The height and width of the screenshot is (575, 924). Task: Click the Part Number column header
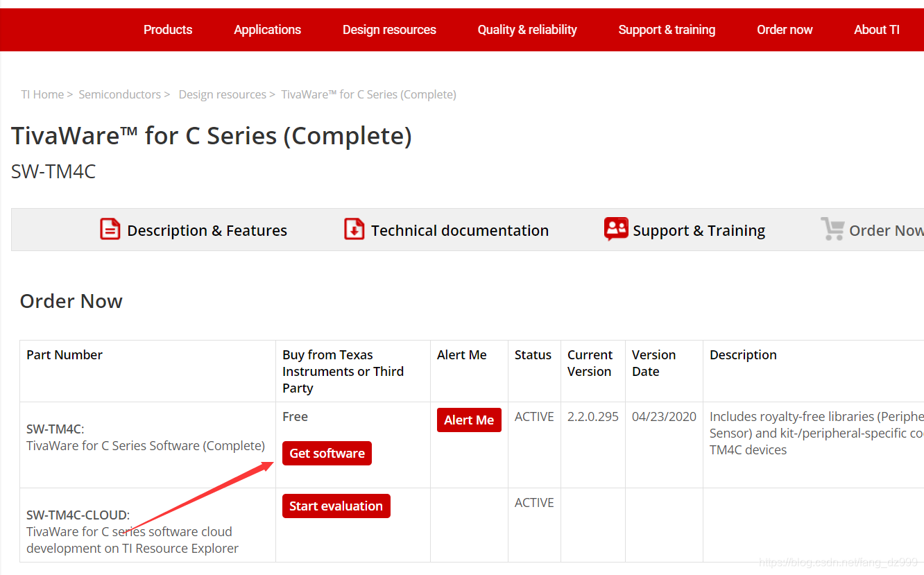[65, 355]
